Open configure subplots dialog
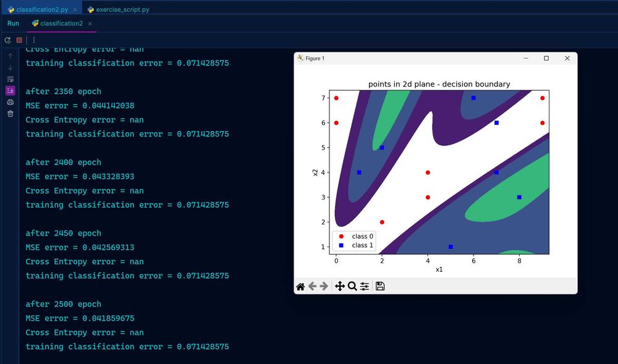The width and height of the screenshot is (618, 364). click(x=365, y=286)
